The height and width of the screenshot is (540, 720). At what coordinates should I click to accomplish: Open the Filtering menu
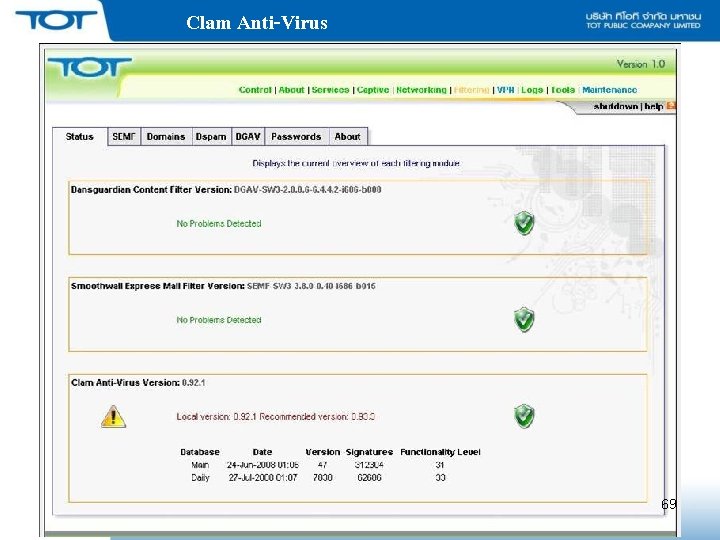click(x=471, y=90)
